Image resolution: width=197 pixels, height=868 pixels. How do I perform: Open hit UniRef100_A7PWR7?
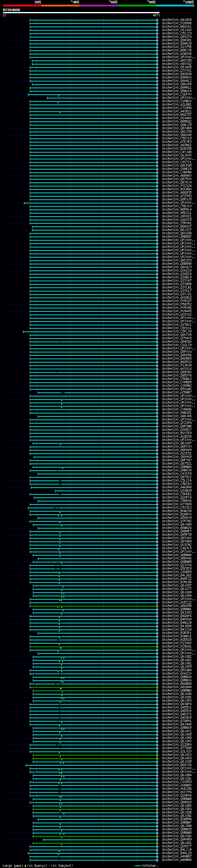[x=177, y=392]
